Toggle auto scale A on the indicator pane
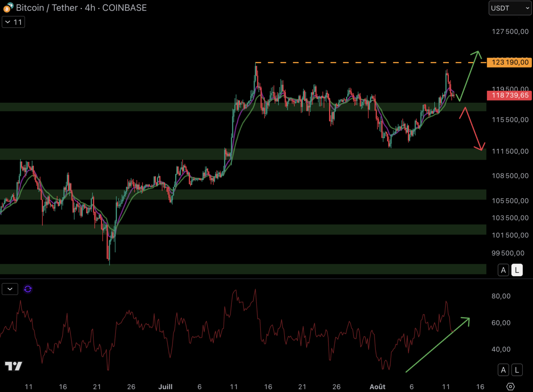Screen dimensions: 533x392 (x=503, y=370)
